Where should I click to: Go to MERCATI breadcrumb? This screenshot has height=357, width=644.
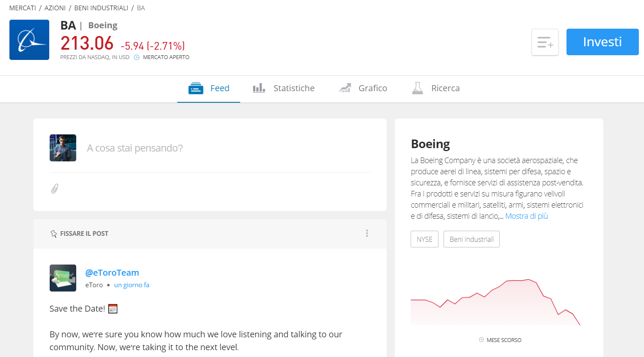(23, 8)
